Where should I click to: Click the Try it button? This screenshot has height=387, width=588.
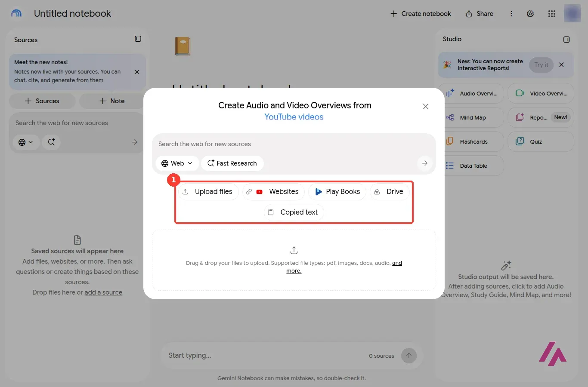point(541,65)
